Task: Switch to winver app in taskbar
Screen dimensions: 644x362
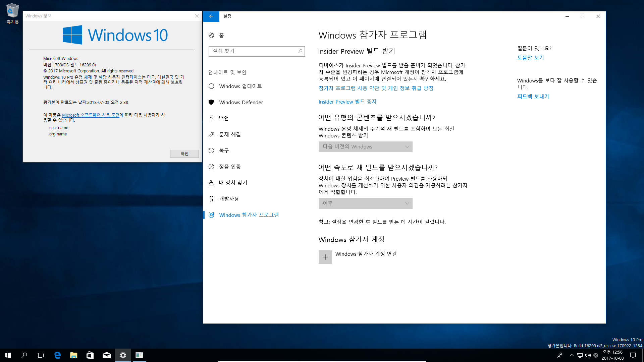Action: tap(139, 355)
